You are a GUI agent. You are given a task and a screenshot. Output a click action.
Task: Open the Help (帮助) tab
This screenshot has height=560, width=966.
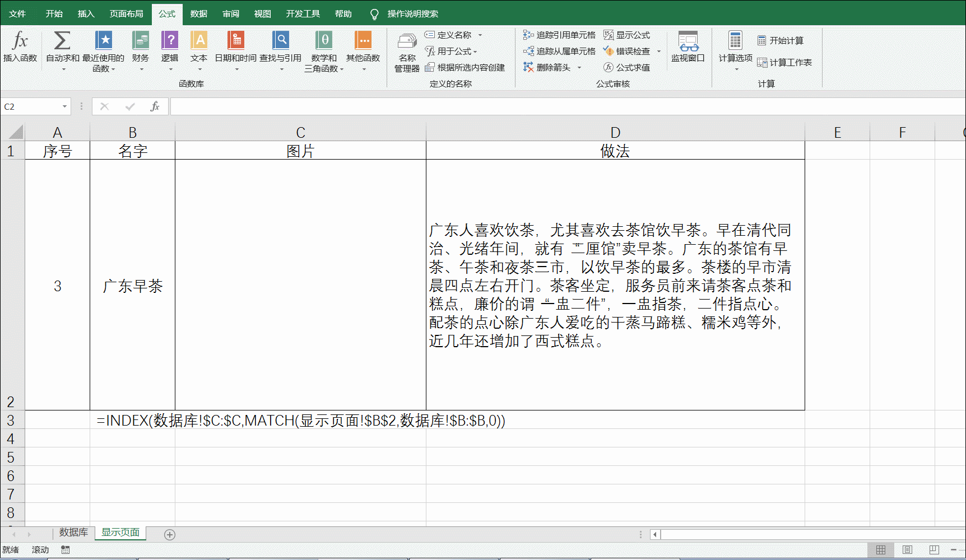[343, 13]
